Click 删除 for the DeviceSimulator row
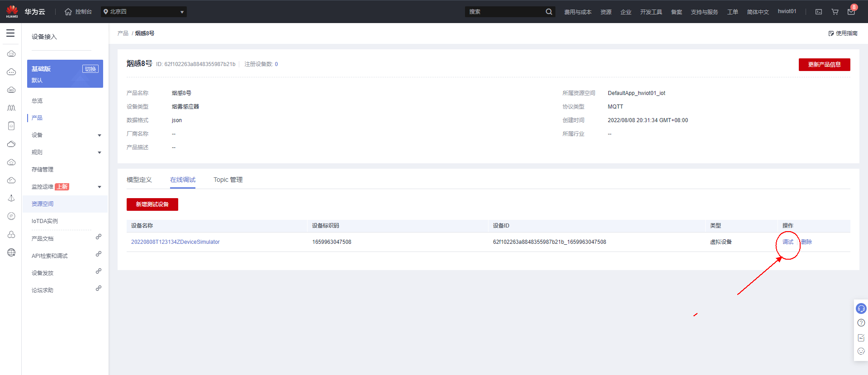Image resolution: width=868 pixels, height=375 pixels. tap(806, 242)
